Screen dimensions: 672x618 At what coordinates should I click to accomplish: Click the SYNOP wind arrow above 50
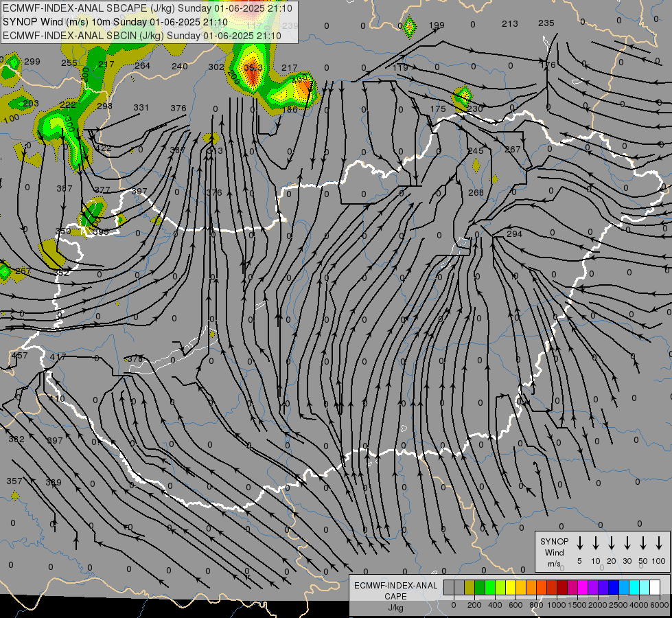pos(643,543)
